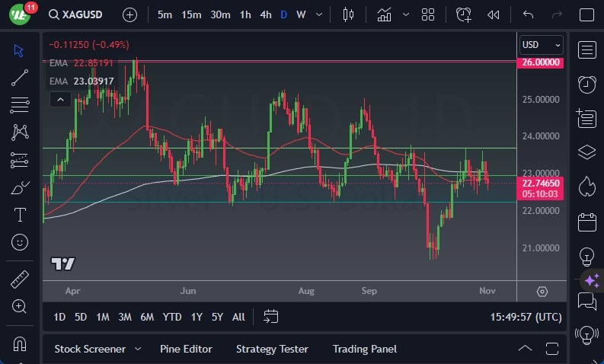Click the candlestick chart style icon

tap(349, 14)
